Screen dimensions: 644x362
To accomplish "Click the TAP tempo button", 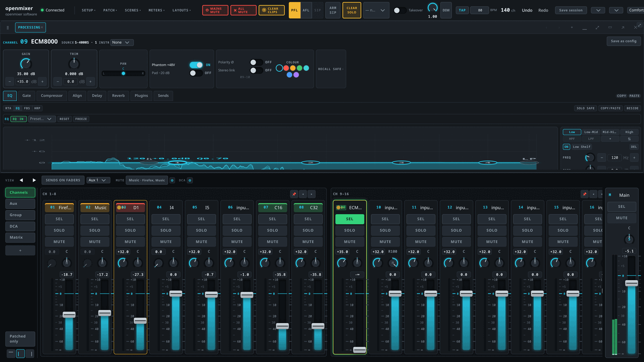I will [462, 10].
